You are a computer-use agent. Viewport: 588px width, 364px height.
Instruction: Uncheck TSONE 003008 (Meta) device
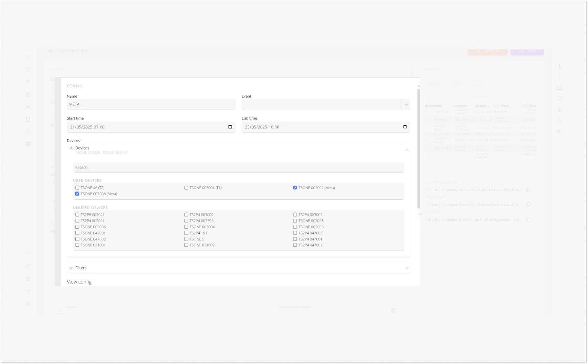pyautogui.click(x=77, y=194)
